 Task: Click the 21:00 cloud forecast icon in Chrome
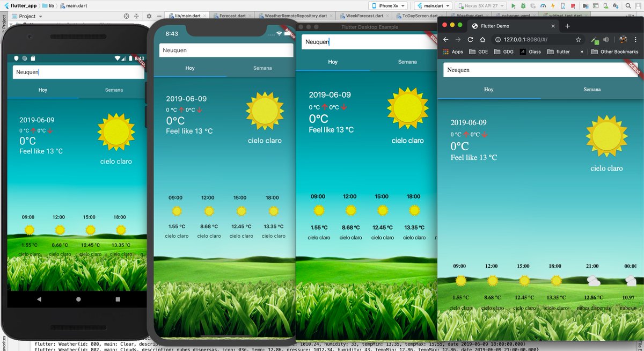593,280
